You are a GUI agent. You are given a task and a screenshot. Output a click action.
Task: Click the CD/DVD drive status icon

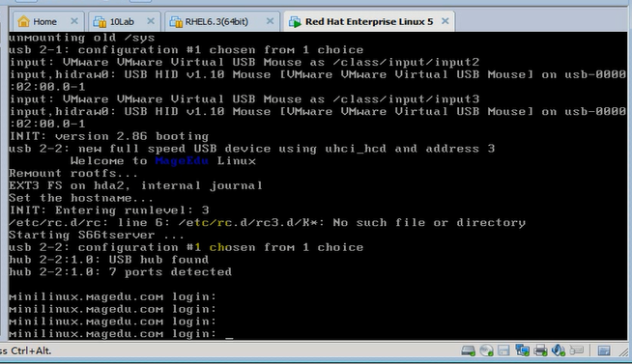coord(486,350)
